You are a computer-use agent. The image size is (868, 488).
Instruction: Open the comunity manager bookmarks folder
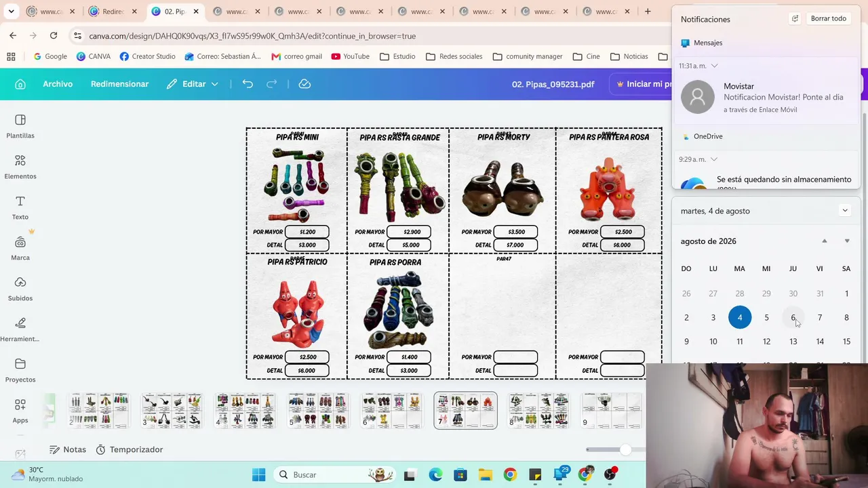point(528,56)
